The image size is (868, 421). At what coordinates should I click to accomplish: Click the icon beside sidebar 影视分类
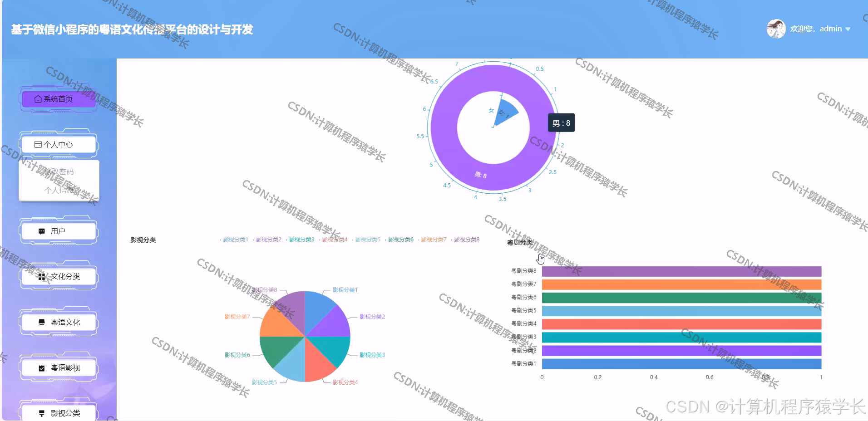pos(42,413)
